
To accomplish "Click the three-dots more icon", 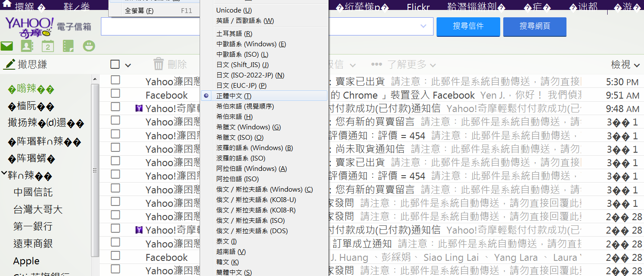I will [x=377, y=64].
